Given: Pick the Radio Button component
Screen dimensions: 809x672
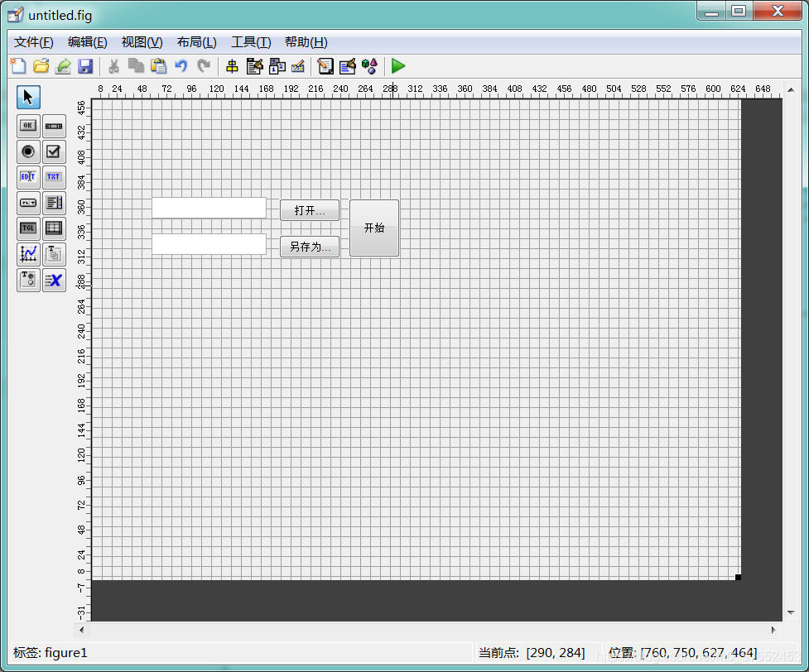Looking at the screenshot, I should click(28, 151).
